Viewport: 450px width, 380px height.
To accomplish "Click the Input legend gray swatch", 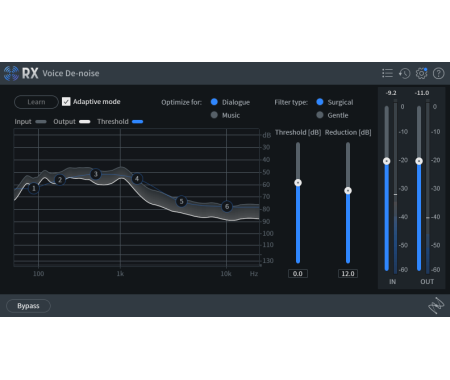I will coord(41,122).
